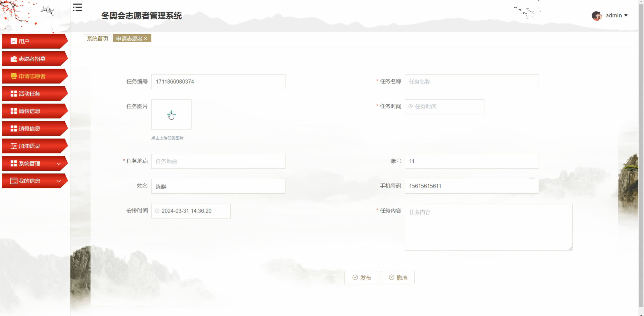644x316 pixels.
Task: Click the 任务名称 input field
Action: coord(472,82)
